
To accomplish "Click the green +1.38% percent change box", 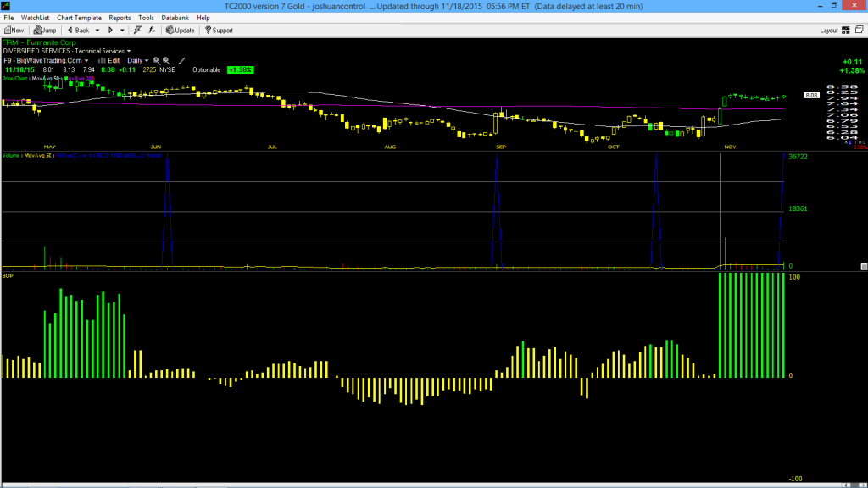I will pos(240,70).
